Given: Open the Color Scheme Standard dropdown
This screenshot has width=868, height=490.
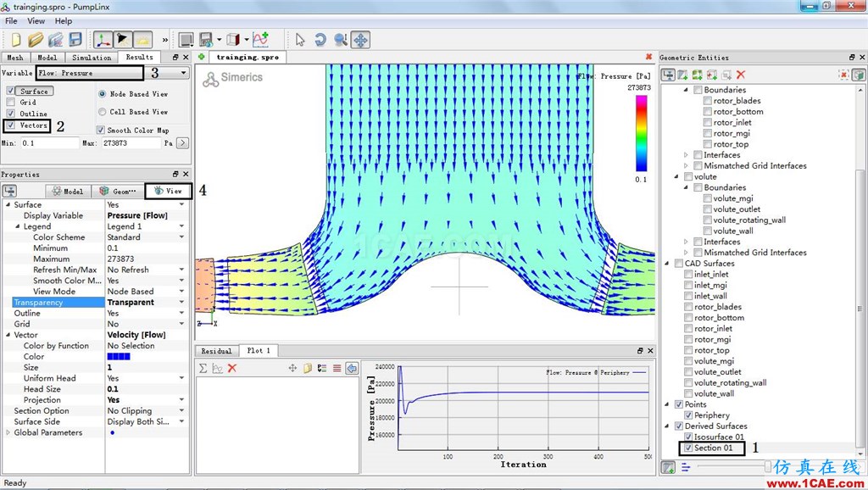Looking at the screenshot, I should (181, 237).
